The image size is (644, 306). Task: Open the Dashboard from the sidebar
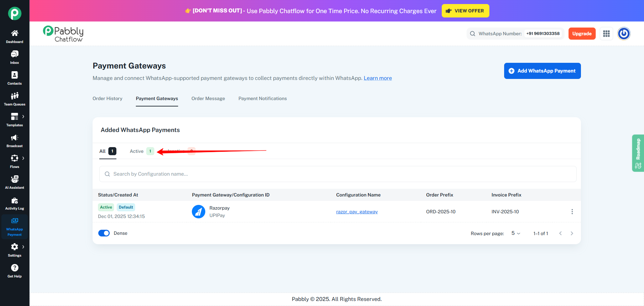pyautogui.click(x=14, y=37)
